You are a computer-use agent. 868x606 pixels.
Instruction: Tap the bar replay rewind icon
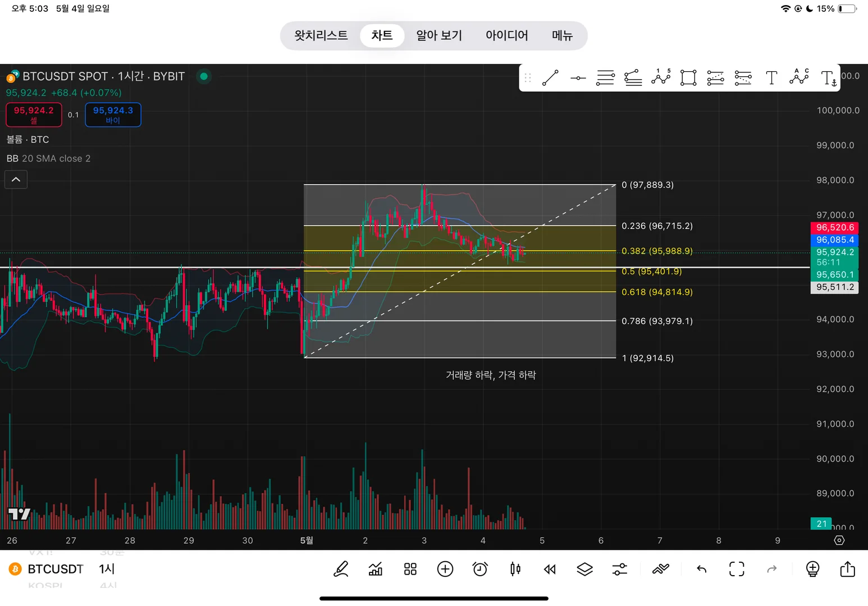[x=550, y=569]
